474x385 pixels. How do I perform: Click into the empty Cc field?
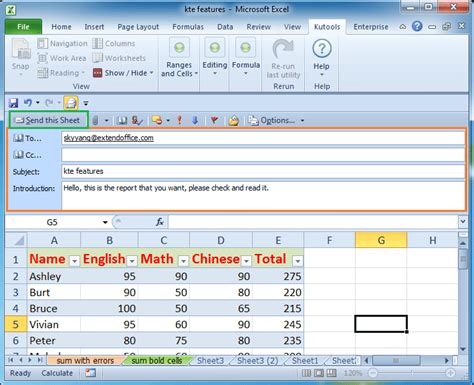click(x=263, y=155)
